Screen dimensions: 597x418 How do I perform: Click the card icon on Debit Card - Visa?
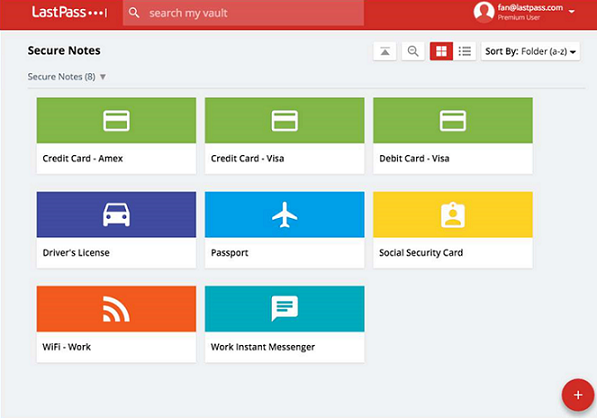(453, 121)
